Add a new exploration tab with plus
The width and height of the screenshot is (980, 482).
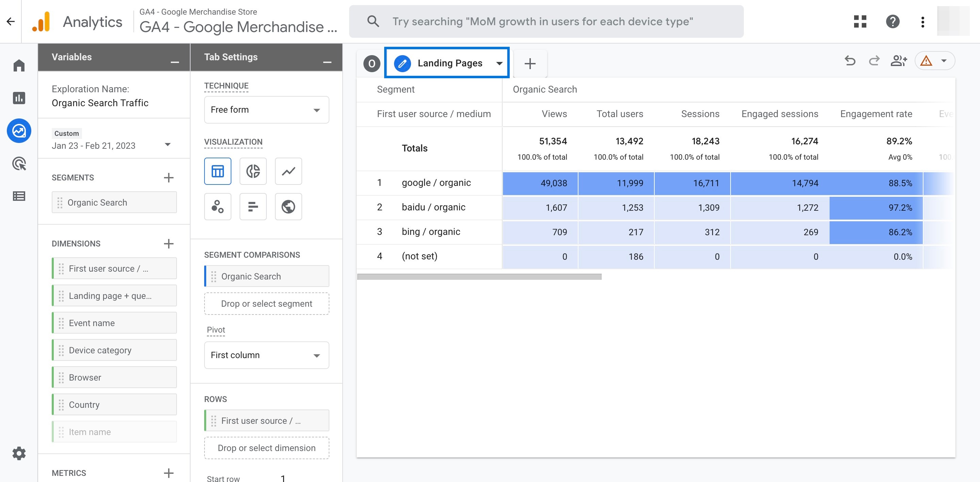[529, 63]
